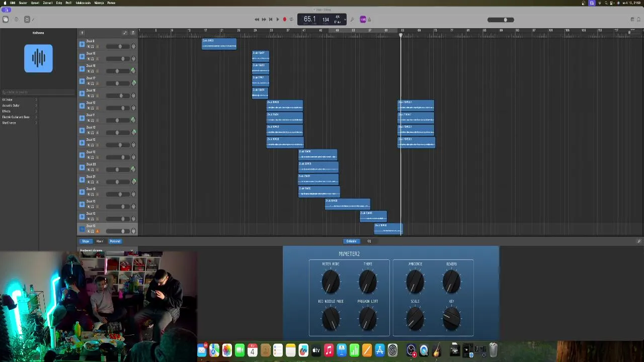Open the Soubor menu
644x362 pixels.
tap(23, 3)
